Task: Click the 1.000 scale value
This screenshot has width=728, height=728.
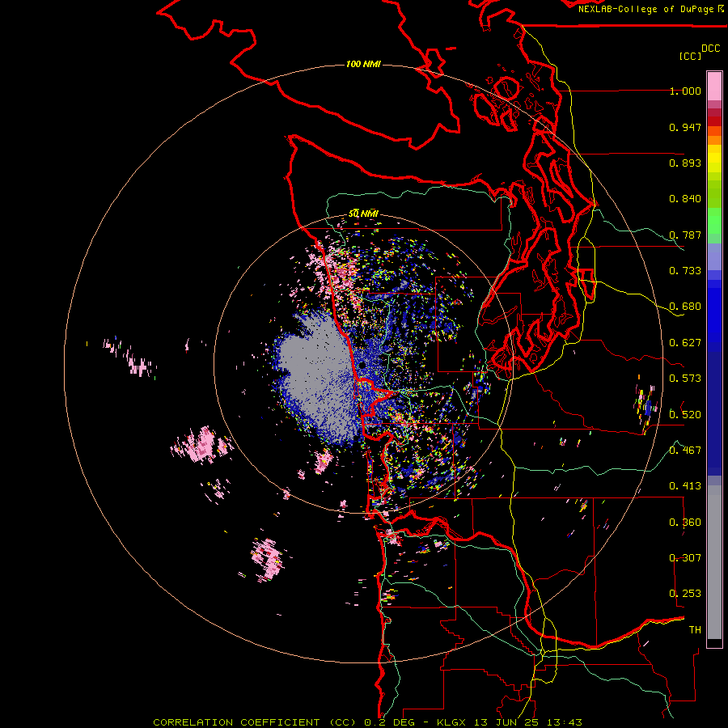Action: 685,91
